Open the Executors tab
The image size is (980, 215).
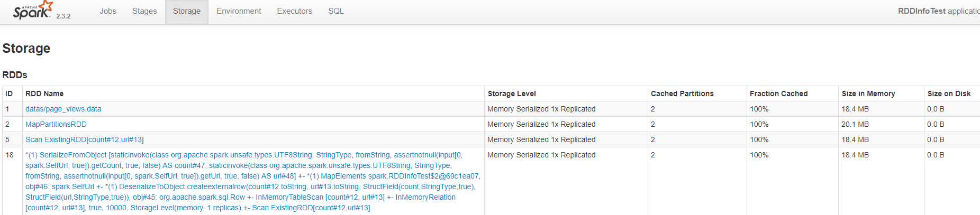click(x=294, y=11)
